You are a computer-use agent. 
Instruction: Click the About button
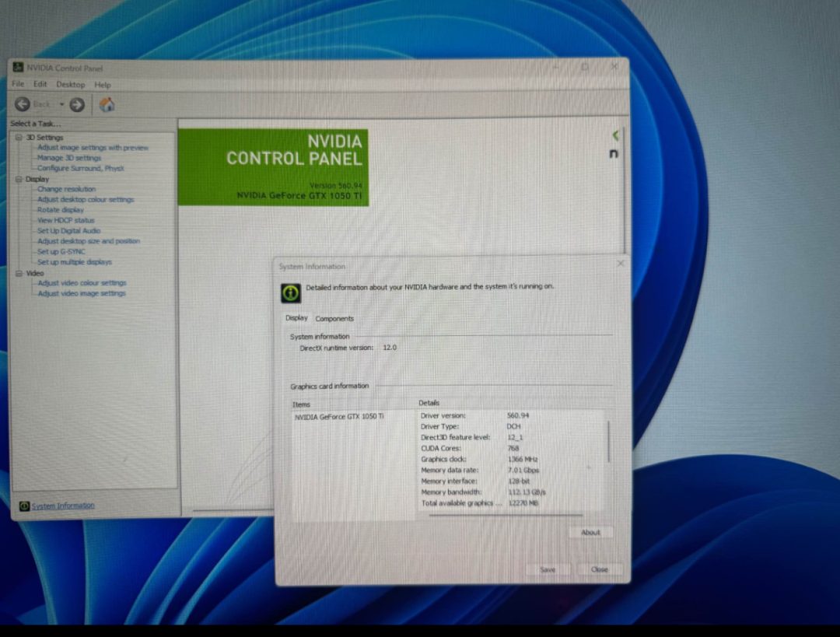590,533
